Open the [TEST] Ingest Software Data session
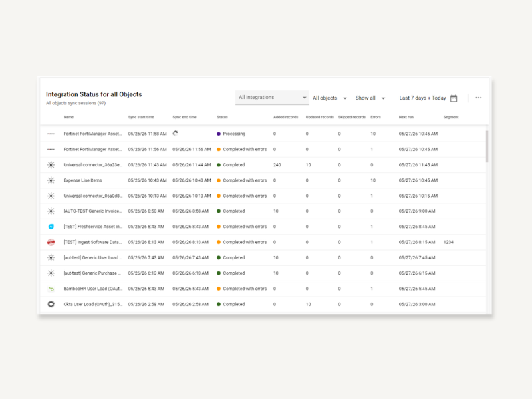The image size is (532, 399). click(92, 242)
